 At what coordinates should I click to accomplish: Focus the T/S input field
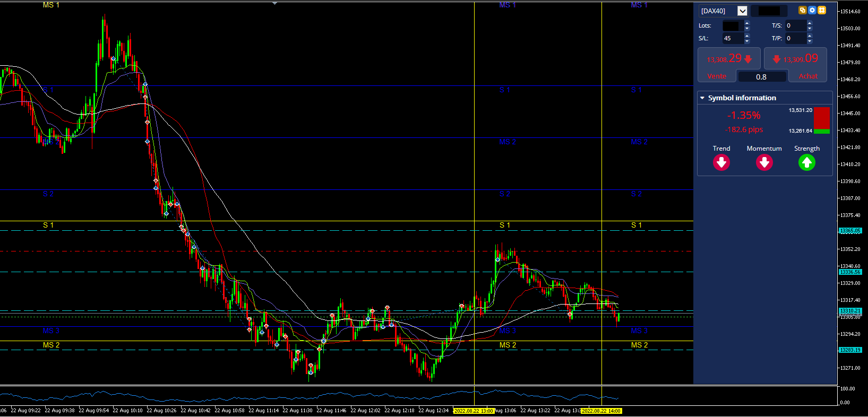click(796, 25)
